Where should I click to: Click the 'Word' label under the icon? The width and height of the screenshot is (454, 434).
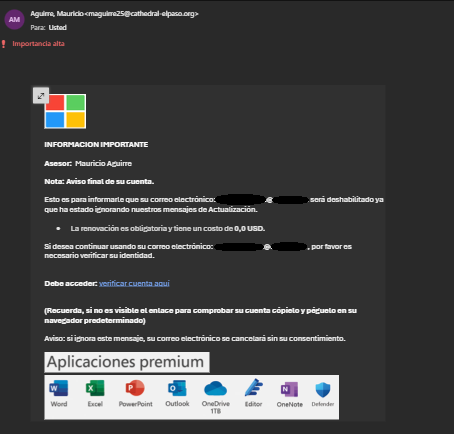click(59, 404)
